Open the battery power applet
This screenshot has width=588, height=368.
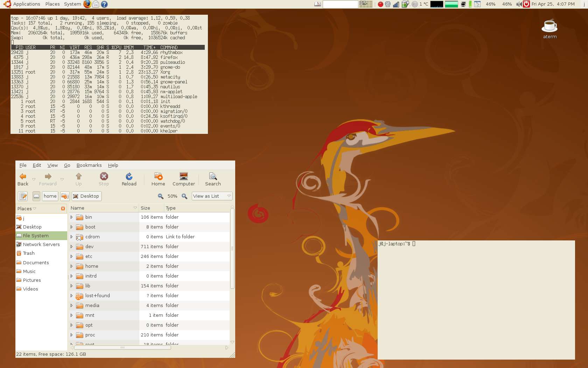pos(405,4)
